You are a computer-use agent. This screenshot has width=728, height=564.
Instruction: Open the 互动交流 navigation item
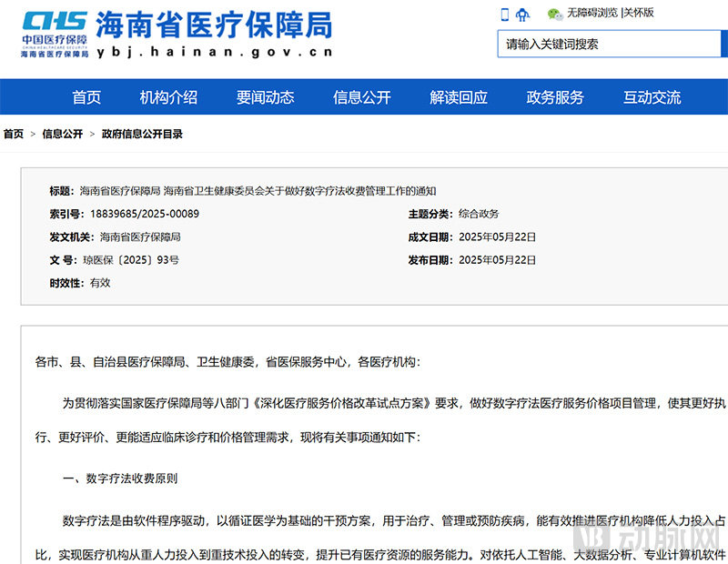tap(652, 97)
